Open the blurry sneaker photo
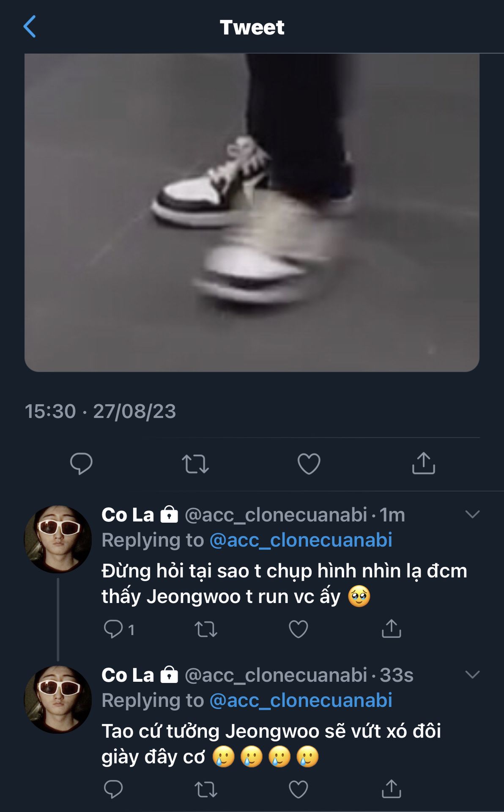Viewport: 504px width, 812px height. coord(252,212)
